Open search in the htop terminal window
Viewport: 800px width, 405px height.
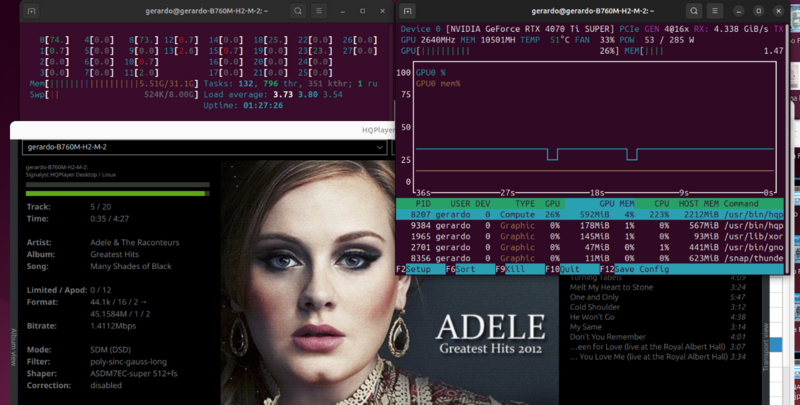[298, 11]
